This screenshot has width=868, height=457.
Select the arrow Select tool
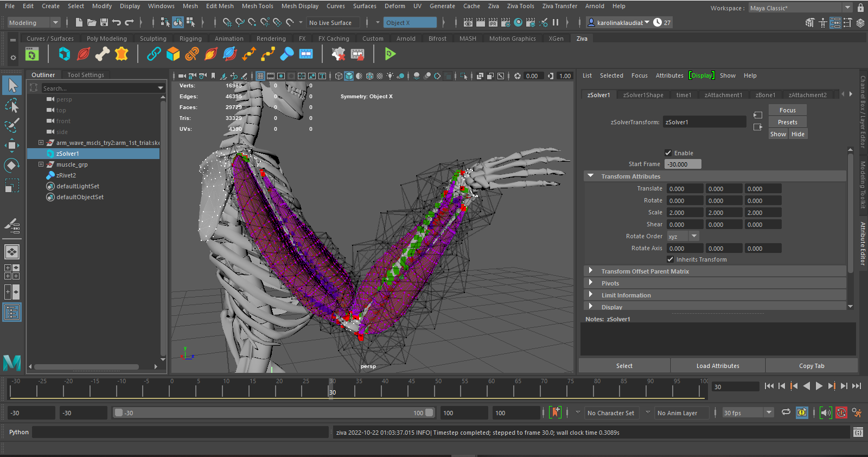[x=12, y=85]
